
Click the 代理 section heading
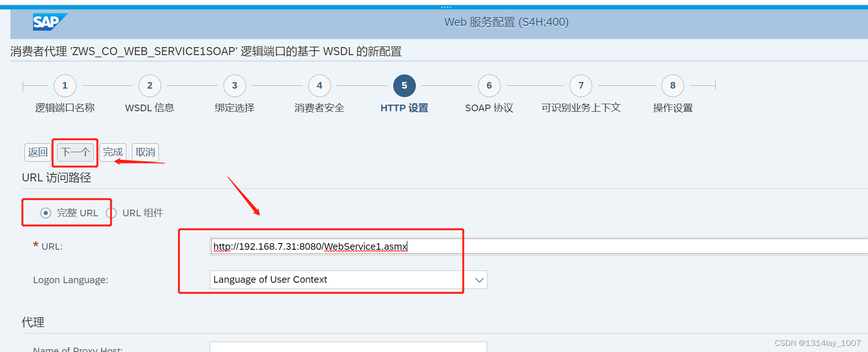33,322
